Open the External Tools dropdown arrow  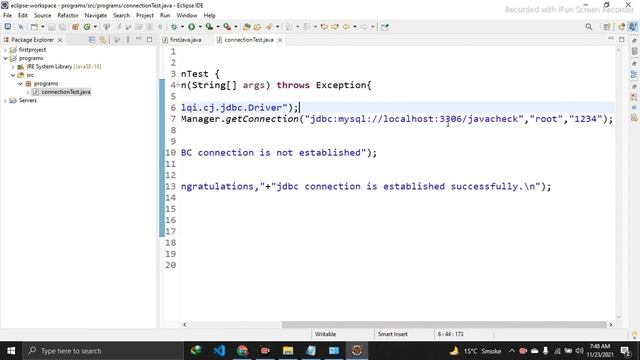point(236,27)
